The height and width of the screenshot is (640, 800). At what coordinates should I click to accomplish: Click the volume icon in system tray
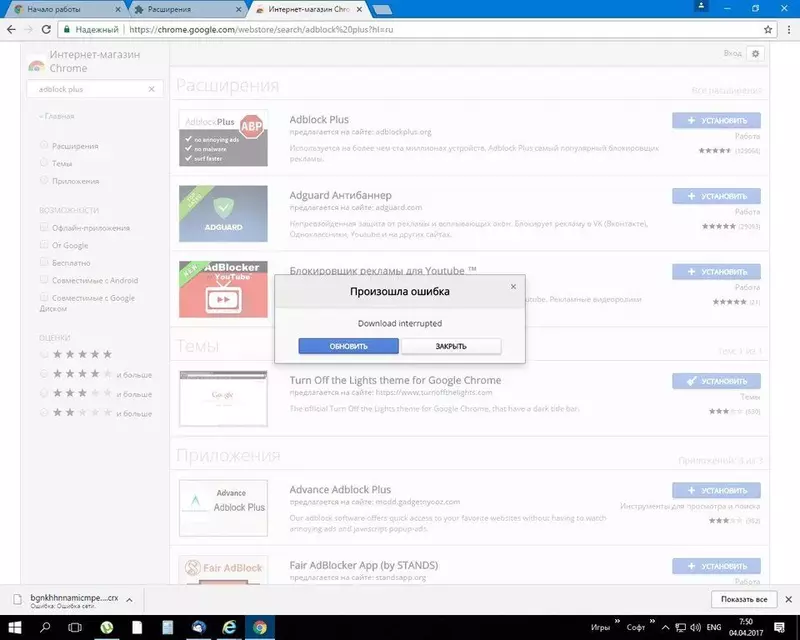click(x=695, y=627)
